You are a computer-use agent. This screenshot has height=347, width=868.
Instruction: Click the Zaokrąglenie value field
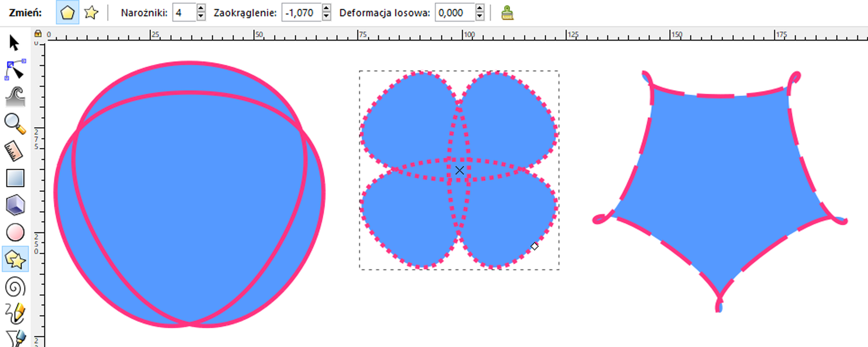302,13
